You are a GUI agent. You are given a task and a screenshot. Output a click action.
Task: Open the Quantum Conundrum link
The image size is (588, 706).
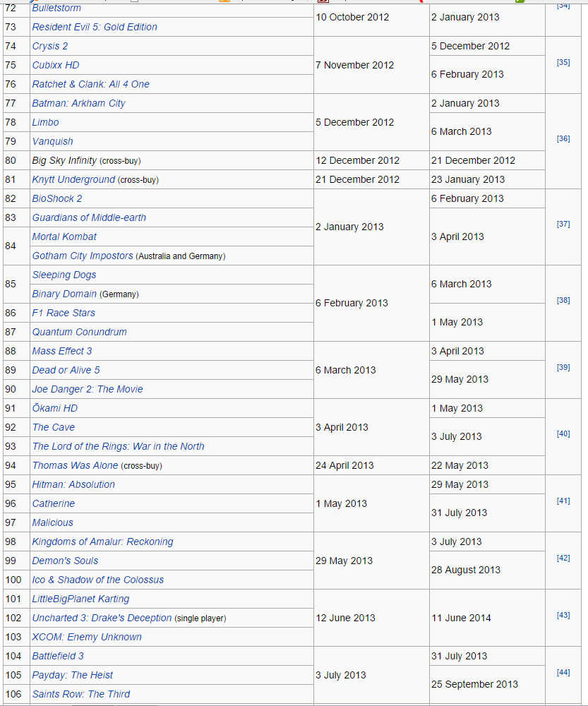click(x=79, y=332)
